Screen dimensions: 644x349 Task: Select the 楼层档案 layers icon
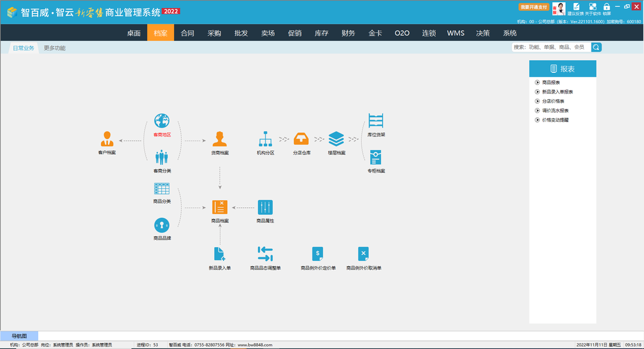(336, 139)
